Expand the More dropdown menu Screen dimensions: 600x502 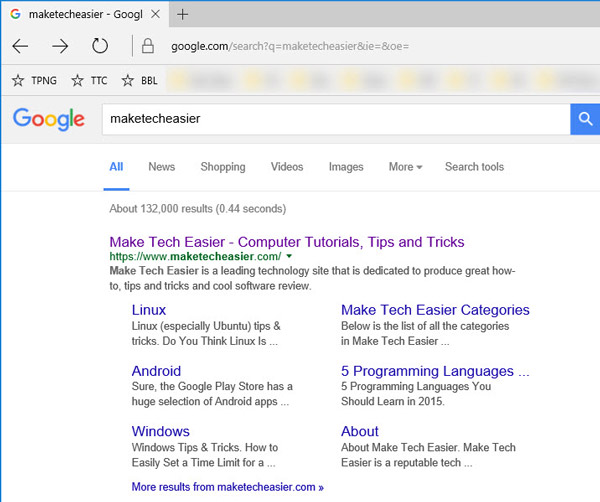(x=406, y=167)
